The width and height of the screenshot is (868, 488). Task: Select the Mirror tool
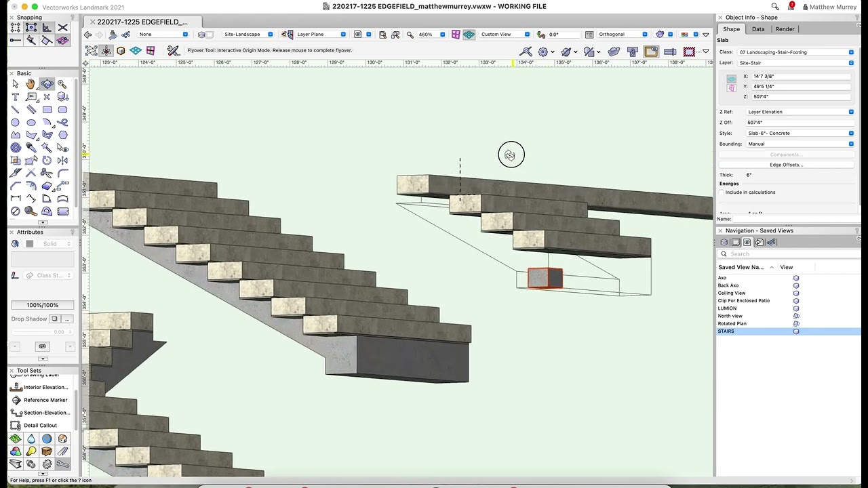coord(62,161)
